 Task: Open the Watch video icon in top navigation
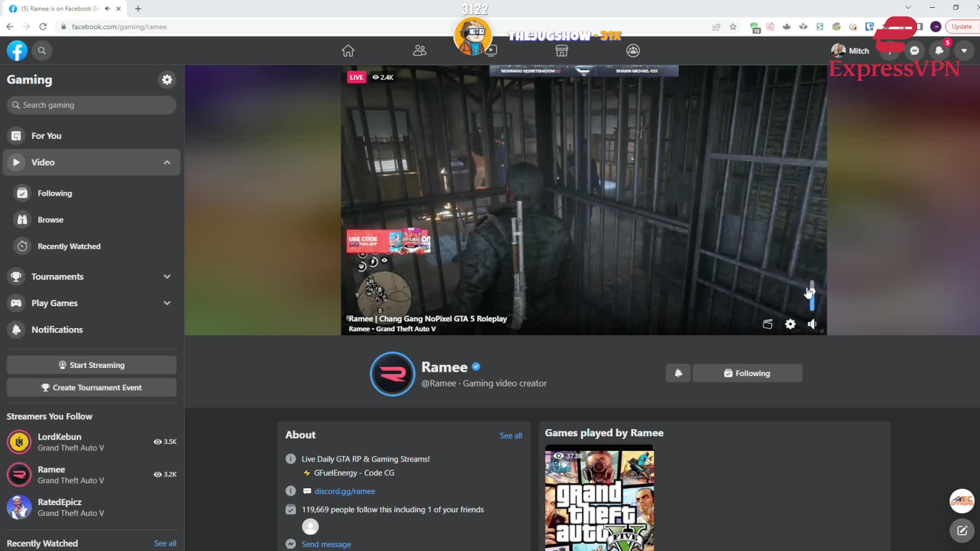click(x=491, y=51)
